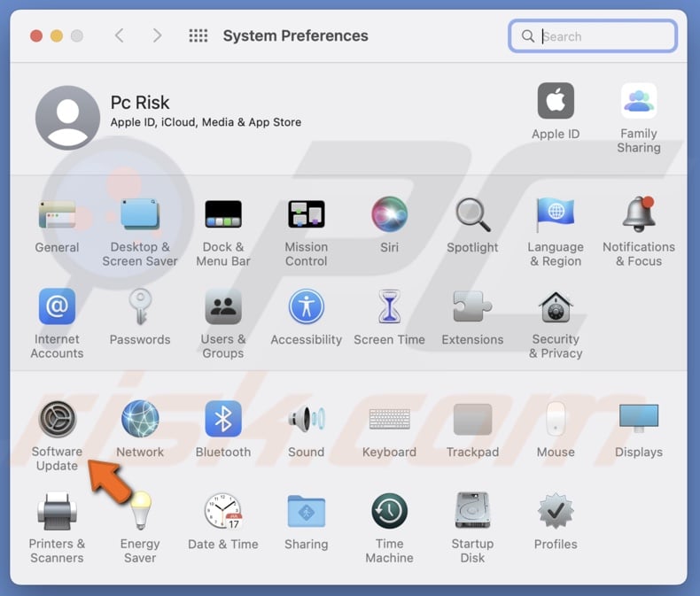Click the yellow minimize window button
The height and width of the screenshot is (596, 700).
coord(57,35)
